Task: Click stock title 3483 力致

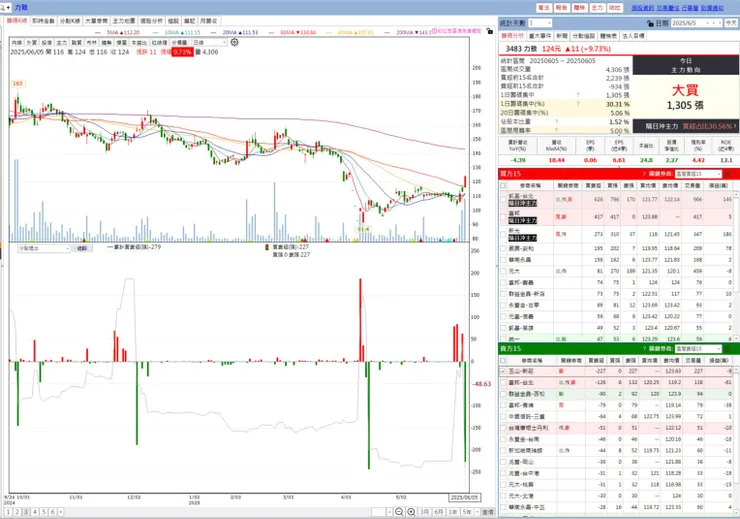Action: click(521, 49)
